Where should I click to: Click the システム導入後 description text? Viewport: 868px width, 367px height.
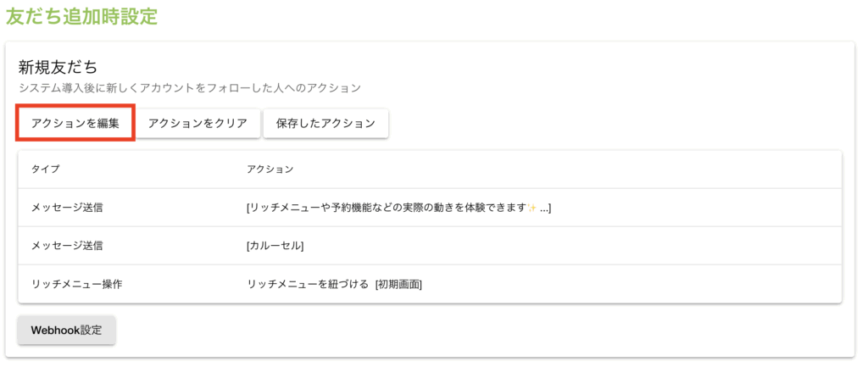click(190, 87)
